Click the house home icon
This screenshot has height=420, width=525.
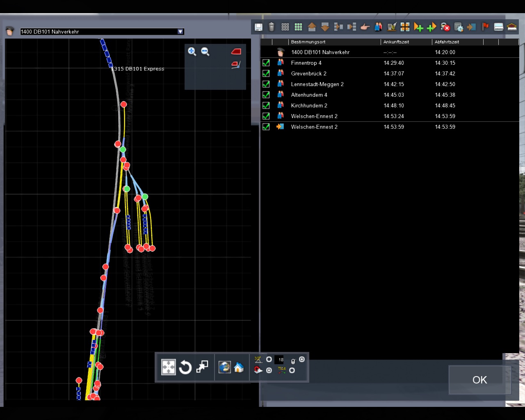(x=239, y=367)
